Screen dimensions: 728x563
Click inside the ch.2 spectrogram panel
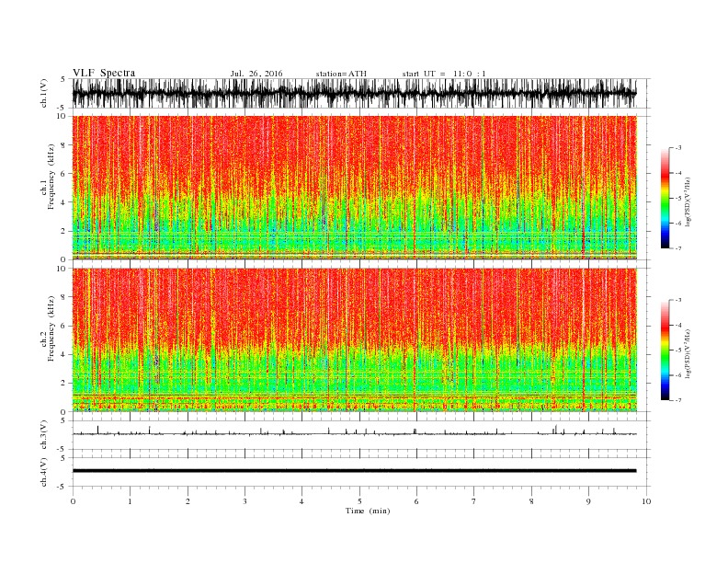point(355,340)
